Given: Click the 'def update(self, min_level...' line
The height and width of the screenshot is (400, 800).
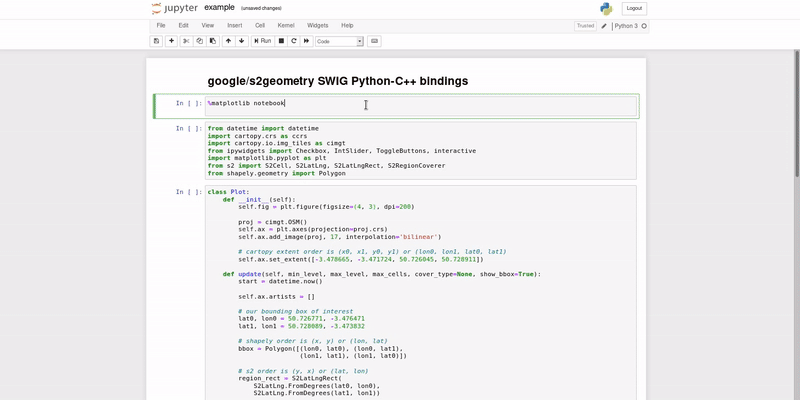Looking at the screenshot, I should tap(382, 274).
